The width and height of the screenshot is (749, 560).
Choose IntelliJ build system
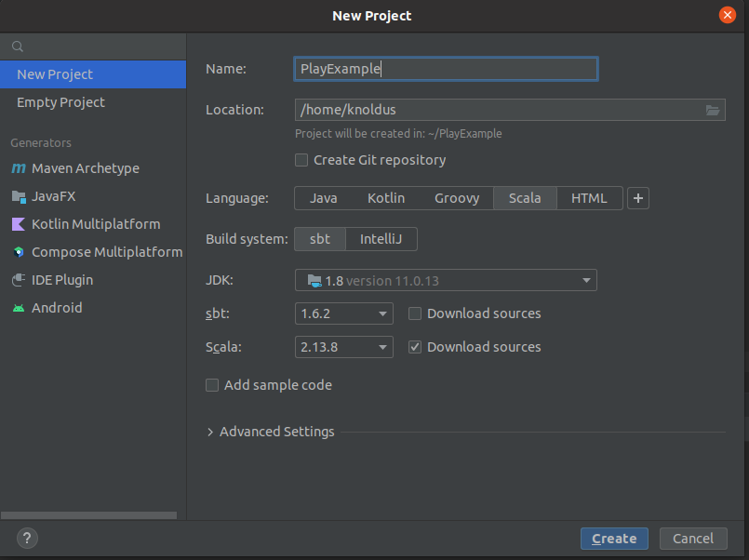tap(381, 239)
